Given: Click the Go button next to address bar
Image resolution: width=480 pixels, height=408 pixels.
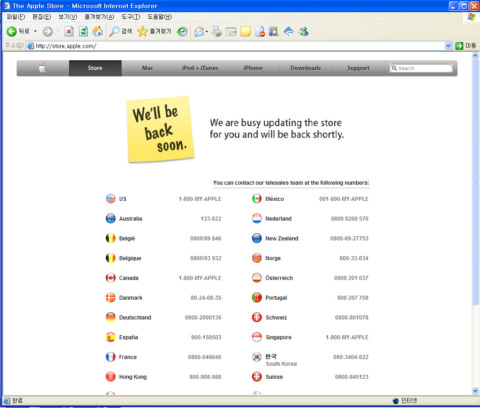Looking at the screenshot, I should tap(466, 46).
